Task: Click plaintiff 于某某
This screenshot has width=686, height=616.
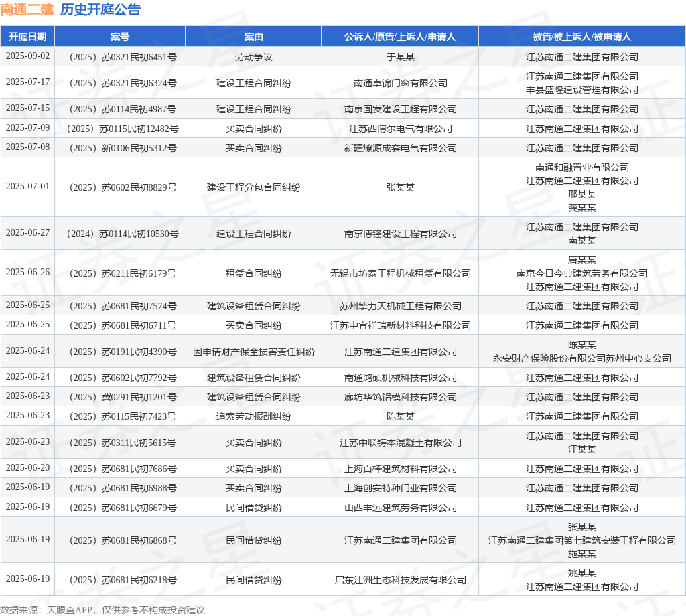Action: click(401, 58)
